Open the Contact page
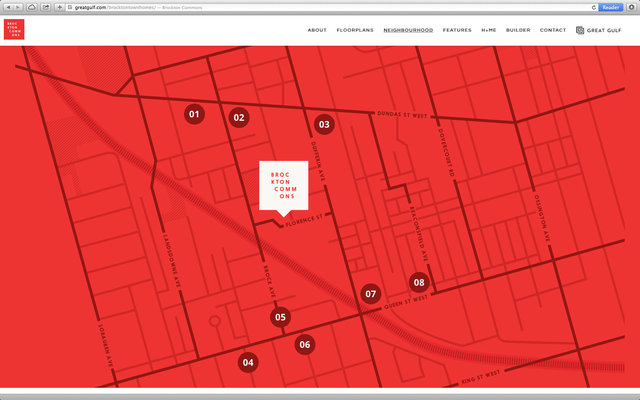This screenshot has height=400, width=640. (x=553, y=30)
